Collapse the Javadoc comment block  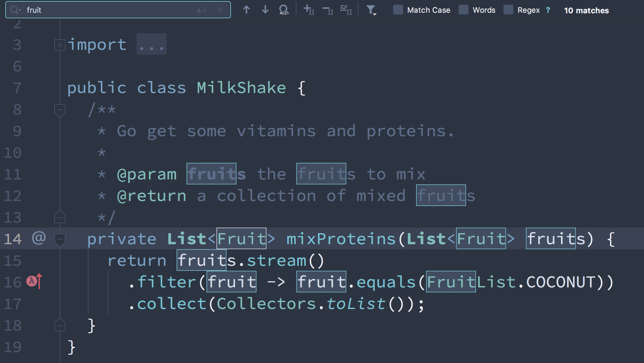click(x=60, y=110)
